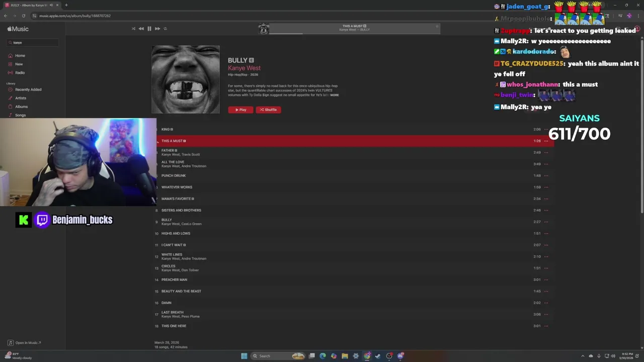The image size is (644, 362).
Task: Open the Windows Start menu
Action: (244, 356)
